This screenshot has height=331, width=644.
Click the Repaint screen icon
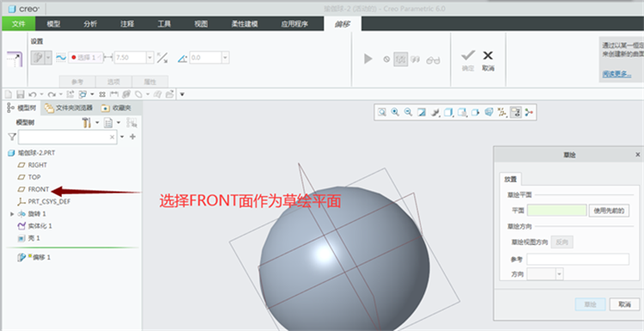[422, 113]
